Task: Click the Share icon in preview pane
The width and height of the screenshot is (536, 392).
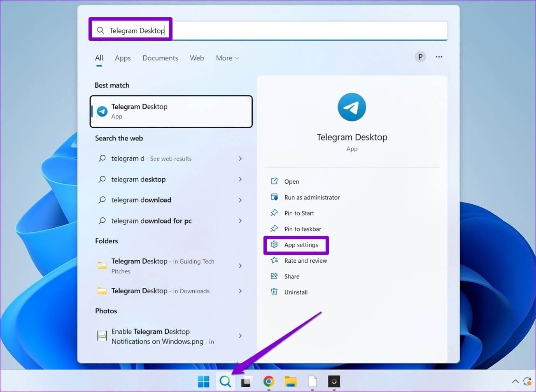Action: (274, 276)
